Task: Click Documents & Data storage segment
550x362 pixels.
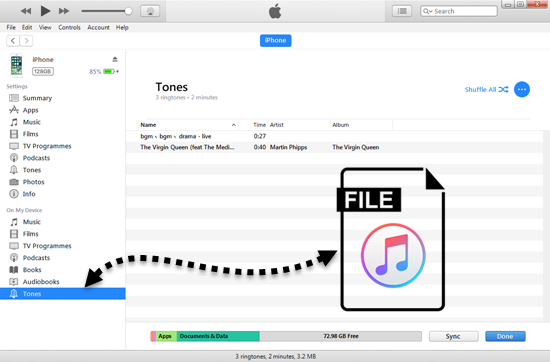Action: pyautogui.click(x=218, y=336)
